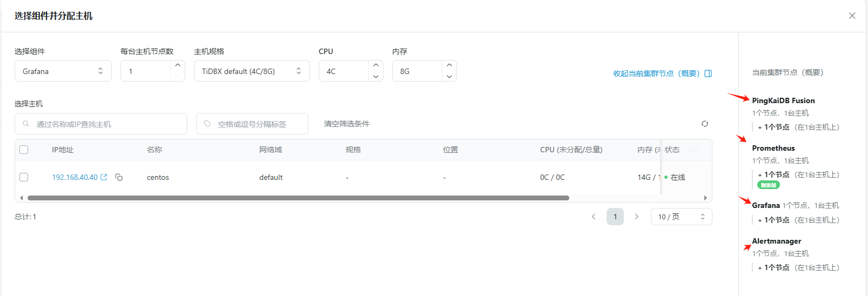Viewport: 868px width, 296px height.
Task: Click the external link icon beside 192.168.40.40
Action: [x=104, y=177]
